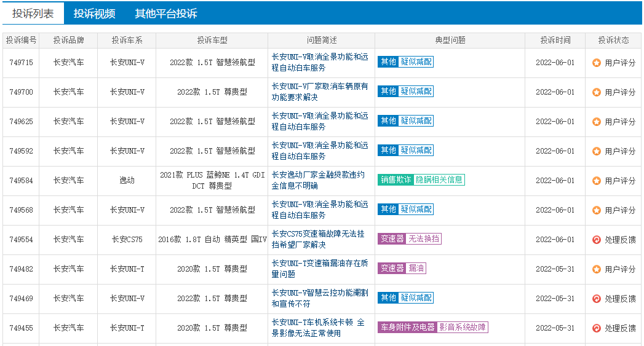Click orange star icon in row 749568
644x346 pixels.
[597, 210]
